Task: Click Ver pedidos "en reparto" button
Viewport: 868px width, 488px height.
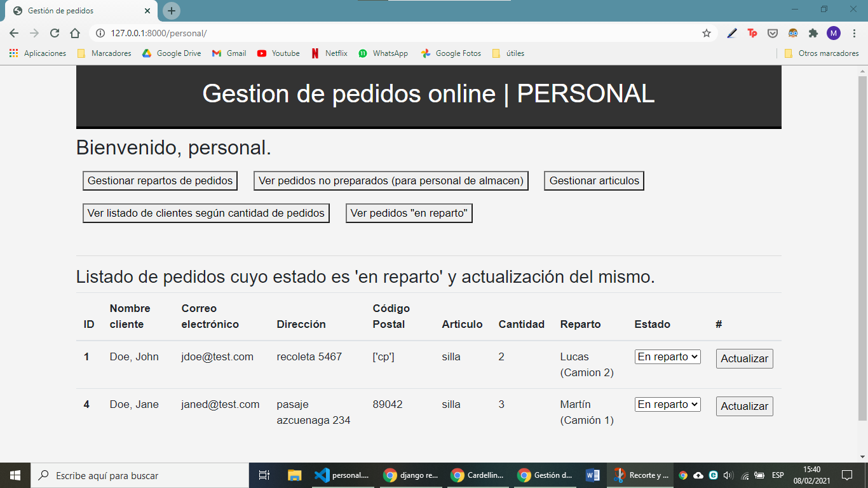Action: 409,213
